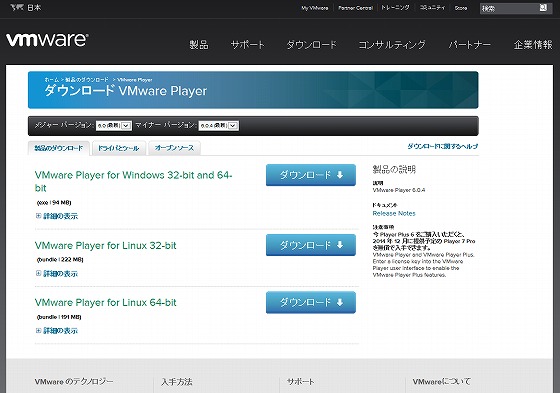Open the 製品 menu
The width and height of the screenshot is (560, 393).
pyautogui.click(x=199, y=45)
